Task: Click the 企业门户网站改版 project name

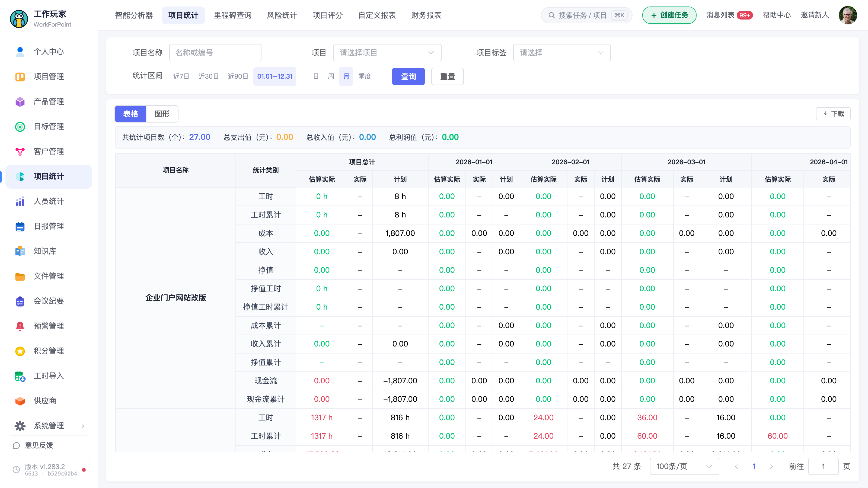Action: [175, 298]
